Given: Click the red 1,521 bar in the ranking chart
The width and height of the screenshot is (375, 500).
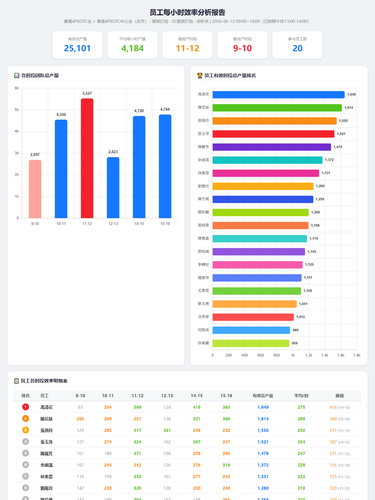Looking at the screenshot, I should pos(273,134).
